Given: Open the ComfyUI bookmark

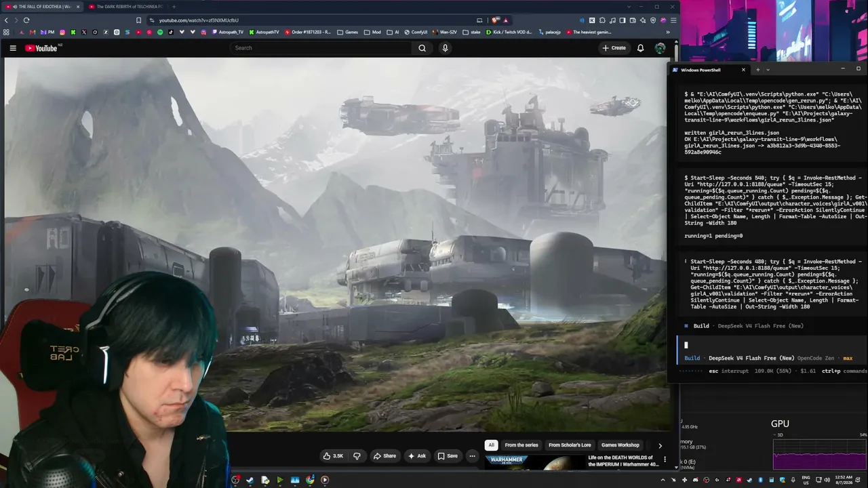Looking at the screenshot, I should click(416, 32).
